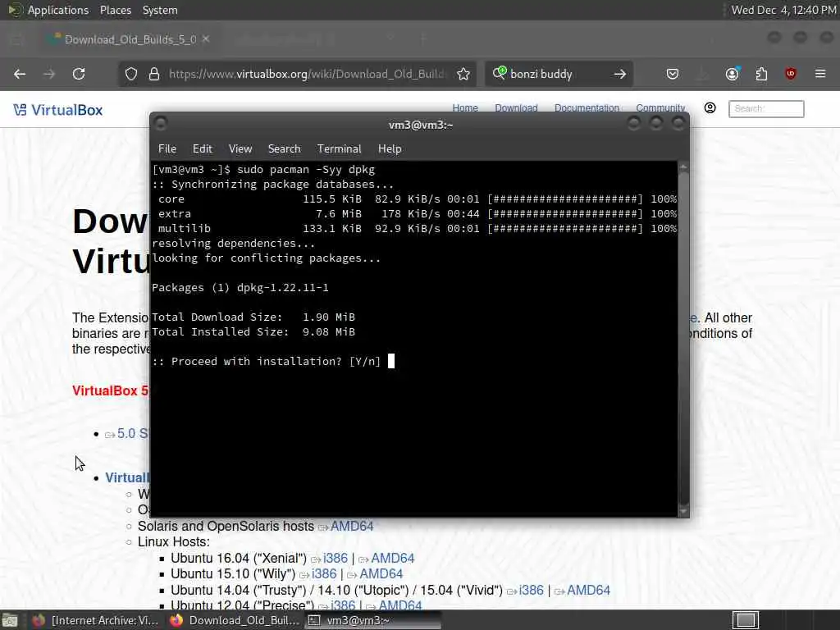Click the bonzi buddy search box
The width and height of the screenshot is (840, 630).
pyautogui.click(x=557, y=74)
